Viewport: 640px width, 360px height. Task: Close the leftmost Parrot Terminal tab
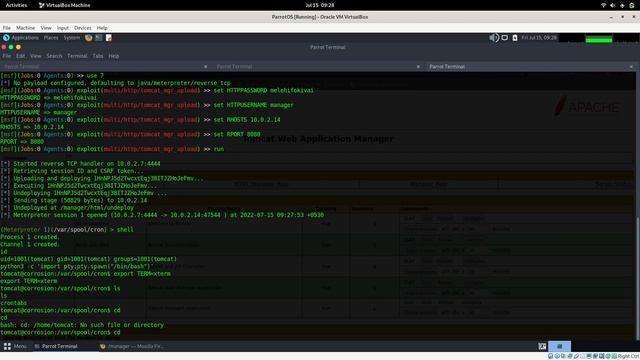205,67
